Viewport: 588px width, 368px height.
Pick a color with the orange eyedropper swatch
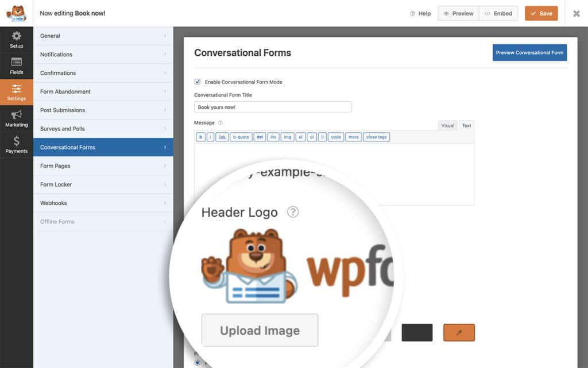tap(459, 332)
